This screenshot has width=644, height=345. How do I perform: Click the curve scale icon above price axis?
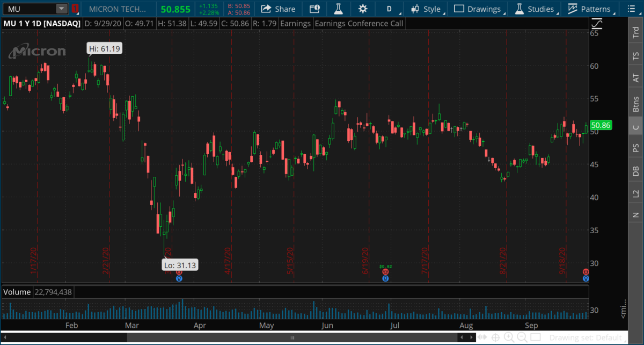tap(596, 23)
